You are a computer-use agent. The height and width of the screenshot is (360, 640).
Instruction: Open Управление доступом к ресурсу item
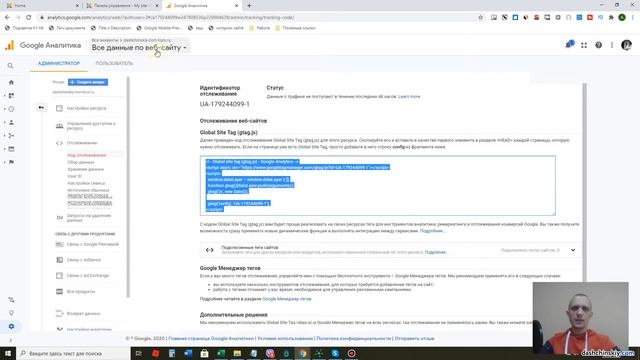point(91,126)
